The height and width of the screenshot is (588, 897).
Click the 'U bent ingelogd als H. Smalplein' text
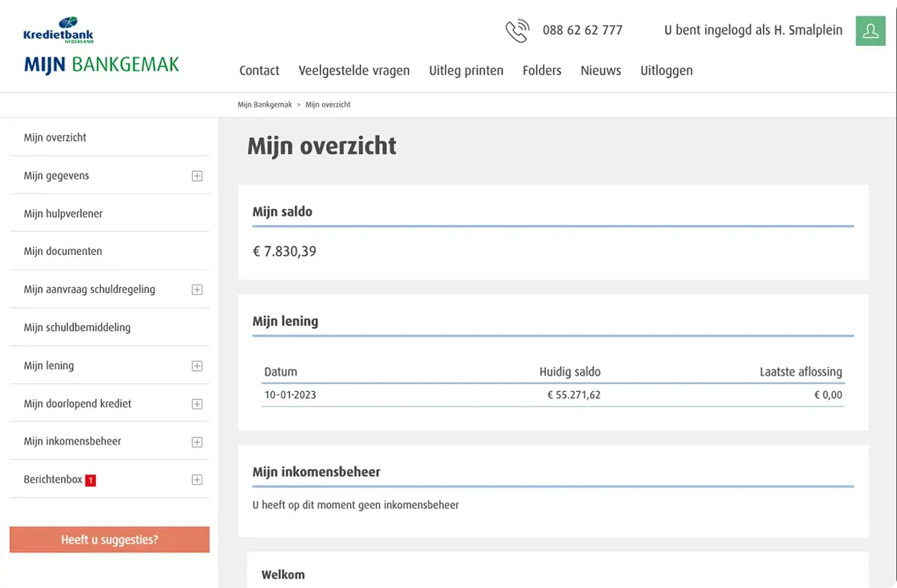tap(754, 30)
